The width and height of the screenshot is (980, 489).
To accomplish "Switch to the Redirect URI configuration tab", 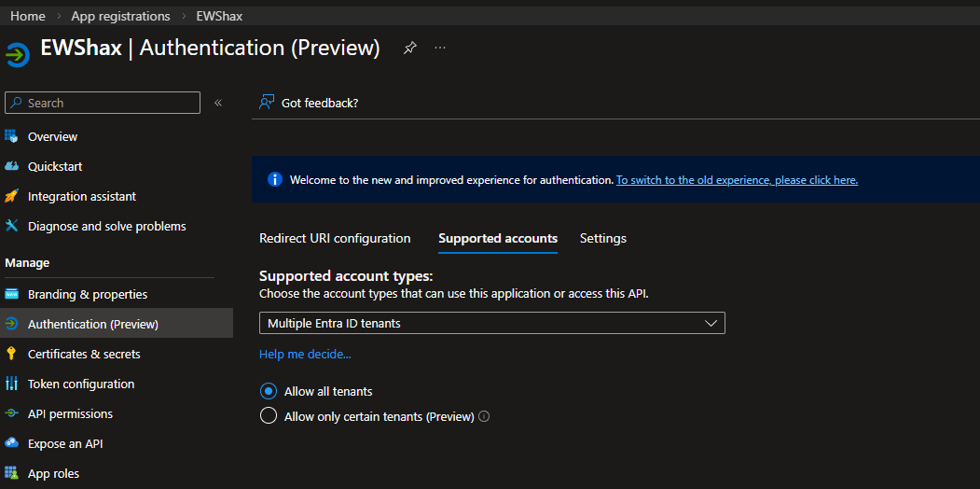I will click(x=335, y=239).
